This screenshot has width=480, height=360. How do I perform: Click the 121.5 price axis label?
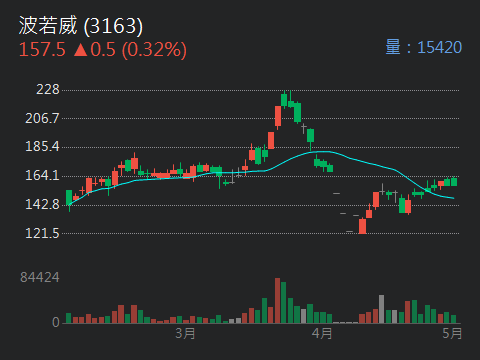[x=42, y=233]
